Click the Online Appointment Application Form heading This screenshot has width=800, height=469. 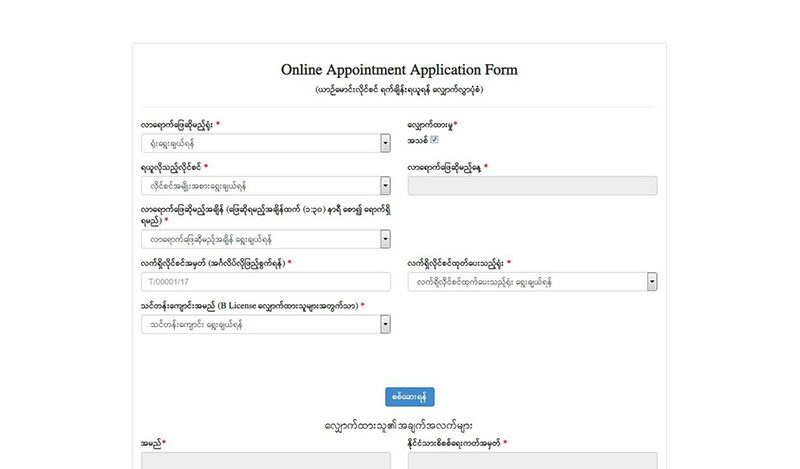point(399,70)
